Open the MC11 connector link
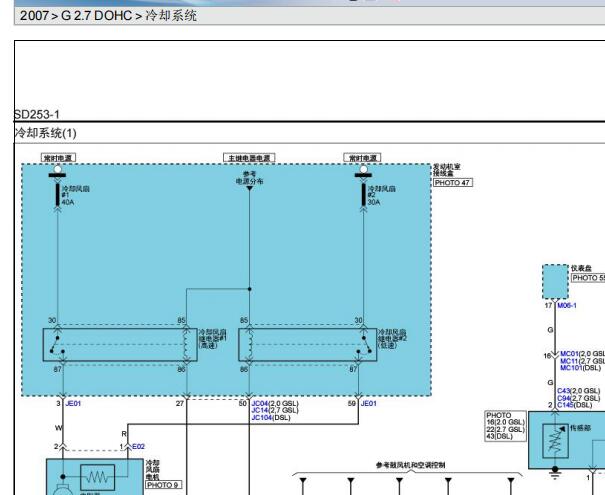The height and width of the screenshot is (495, 605). pyautogui.click(x=569, y=361)
